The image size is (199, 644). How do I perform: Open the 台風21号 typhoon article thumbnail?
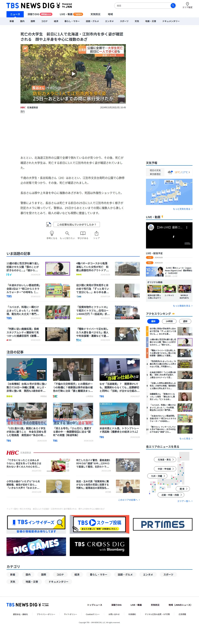pyautogui.click(x=27, y=369)
